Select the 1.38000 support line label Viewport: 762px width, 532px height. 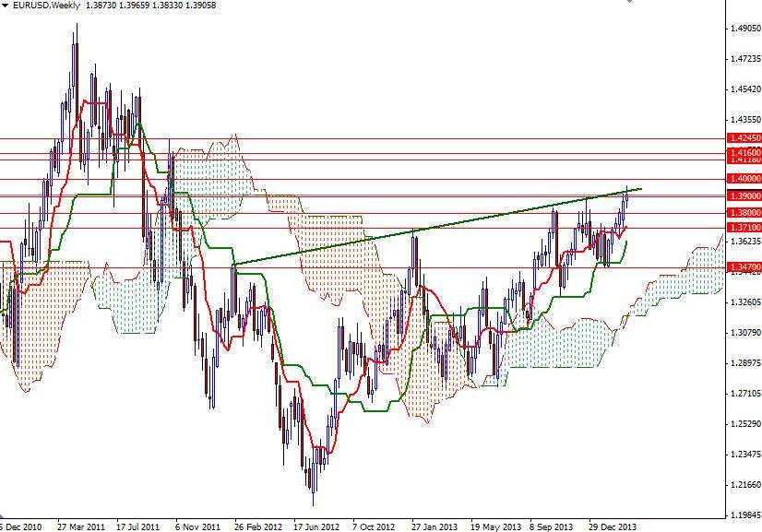pyautogui.click(x=744, y=211)
